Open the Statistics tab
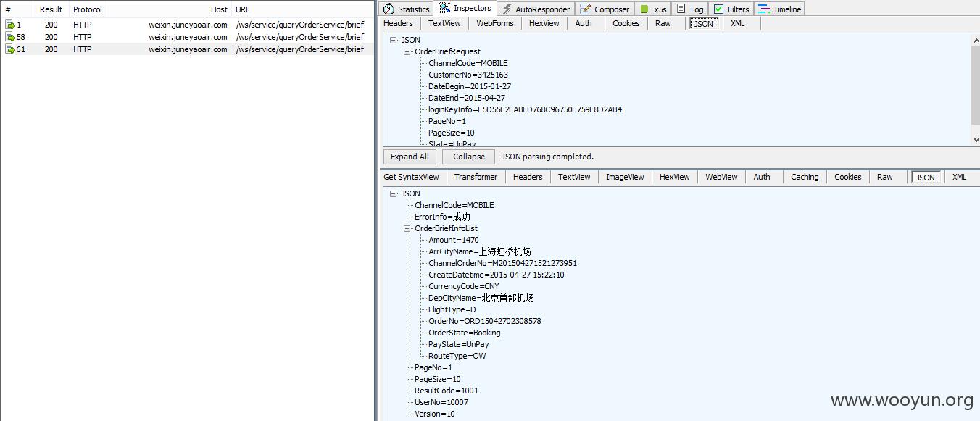The width and height of the screenshot is (980, 421). [407, 9]
